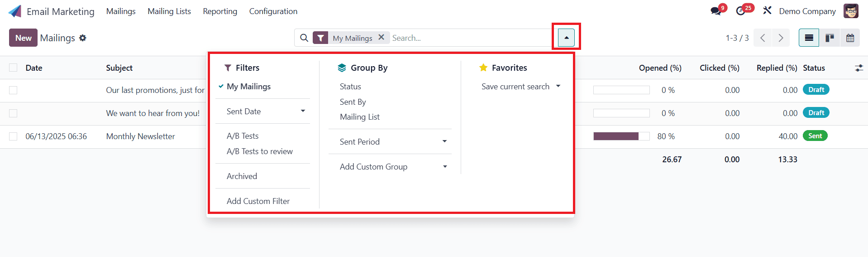This screenshot has height=257, width=868.
Task: Click the date 06/13/2025 06:36
Action: tap(56, 136)
